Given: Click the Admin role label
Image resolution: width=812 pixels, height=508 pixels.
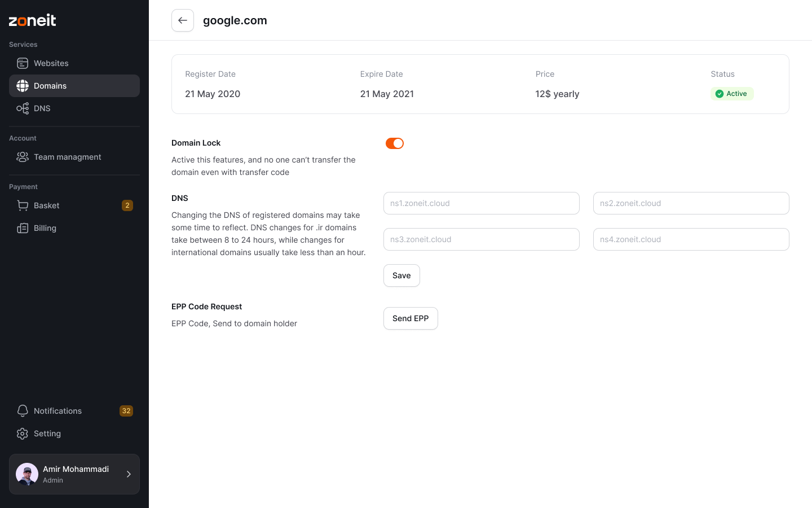Looking at the screenshot, I should 53,480.
